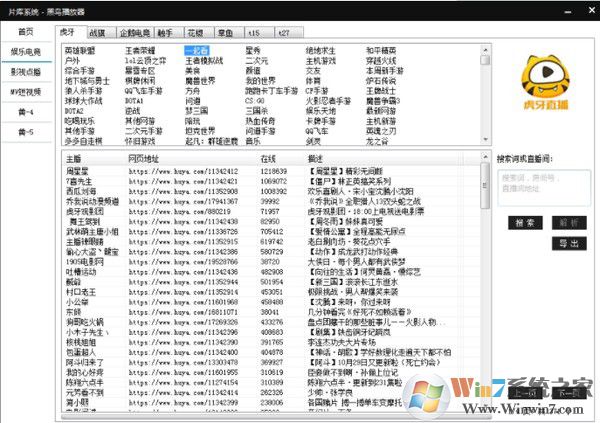Sort by the 主播 column header
The height and width of the screenshot is (423, 600).
pos(73,159)
